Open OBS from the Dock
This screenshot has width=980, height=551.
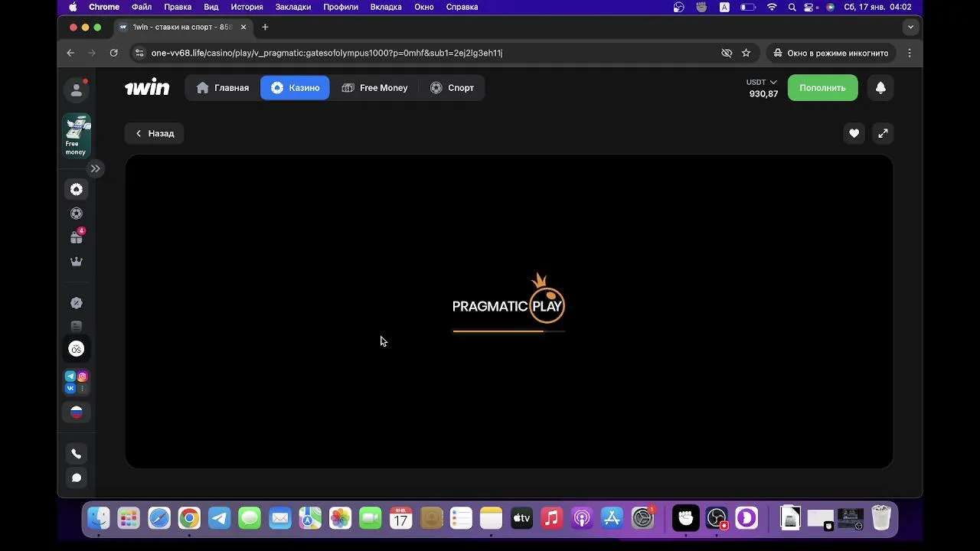(717, 519)
